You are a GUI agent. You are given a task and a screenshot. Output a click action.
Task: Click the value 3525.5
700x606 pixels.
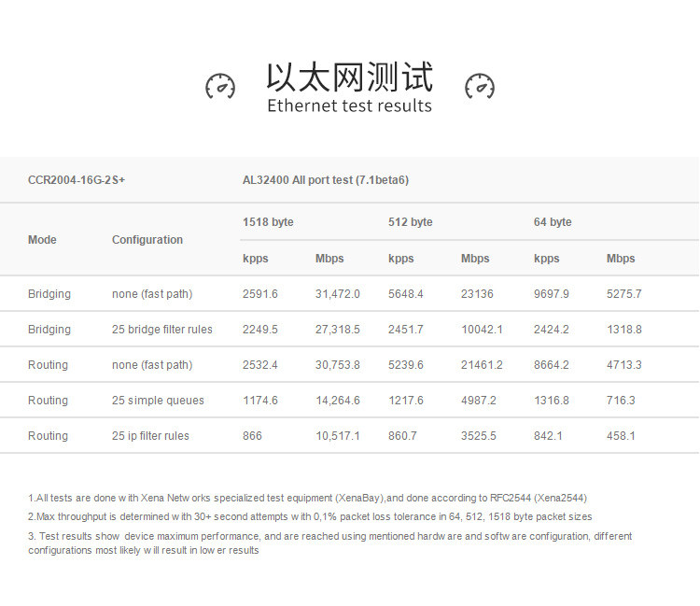tap(479, 436)
